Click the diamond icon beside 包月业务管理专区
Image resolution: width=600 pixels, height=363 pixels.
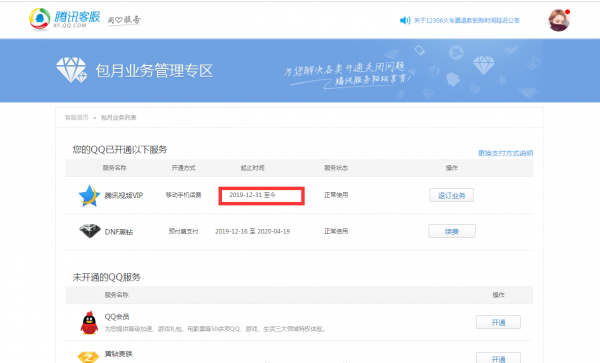click(72, 70)
